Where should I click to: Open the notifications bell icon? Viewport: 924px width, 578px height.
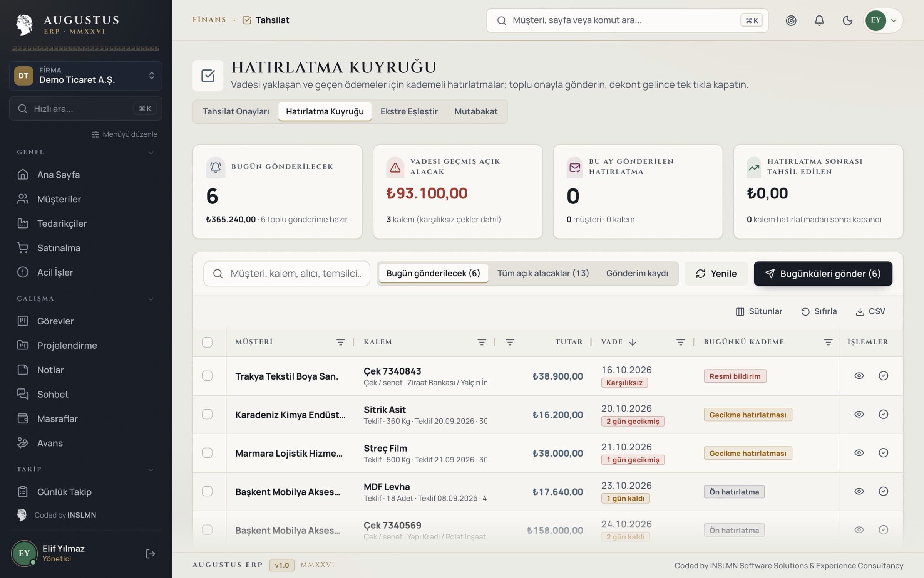pyautogui.click(x=819, y=20)
